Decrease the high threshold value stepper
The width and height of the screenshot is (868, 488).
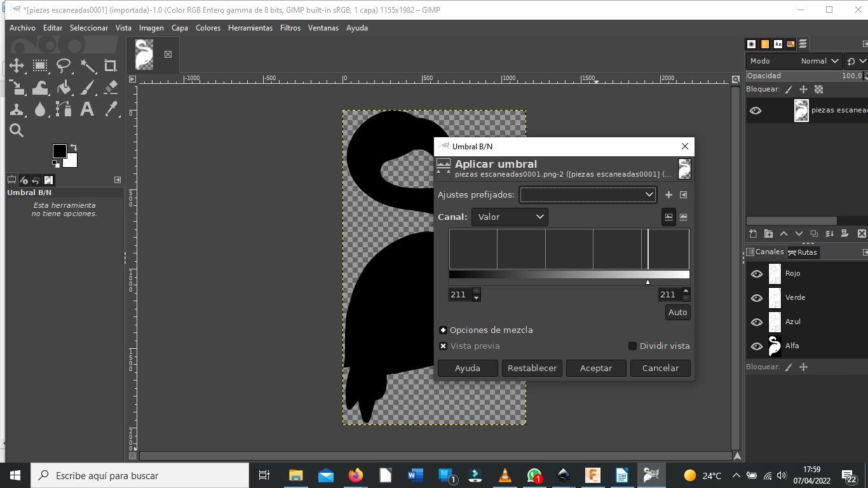(685, 298)
